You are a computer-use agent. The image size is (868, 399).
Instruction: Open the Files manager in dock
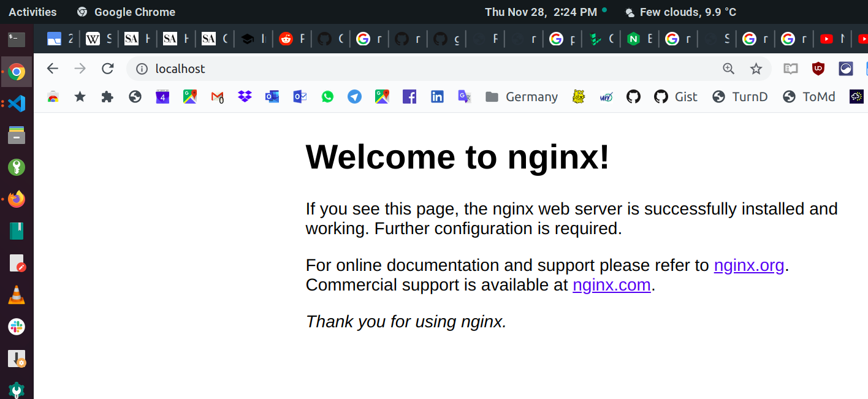pyautogui.click(x=17, y=135)
